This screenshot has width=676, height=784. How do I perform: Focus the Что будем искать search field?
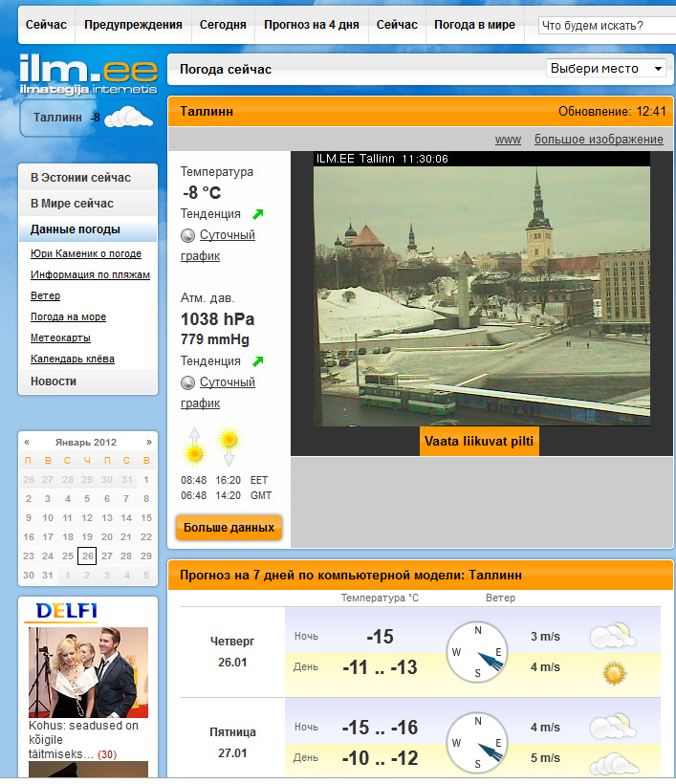point(607,25)
